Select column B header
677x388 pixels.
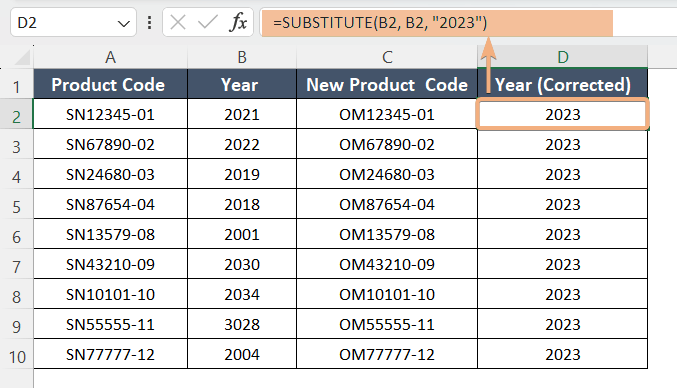242,57
